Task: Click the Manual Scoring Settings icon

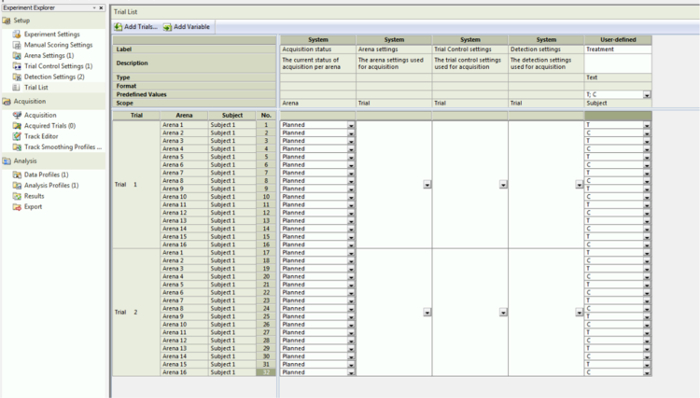Action: pos(17,45)
